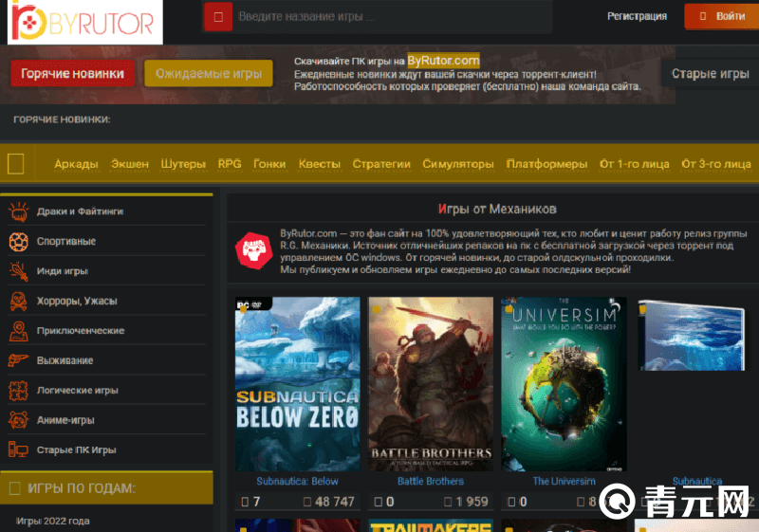This screenshot has height=532, width=759.
Task: Click the horror skull icon
Action: [18, 302]
